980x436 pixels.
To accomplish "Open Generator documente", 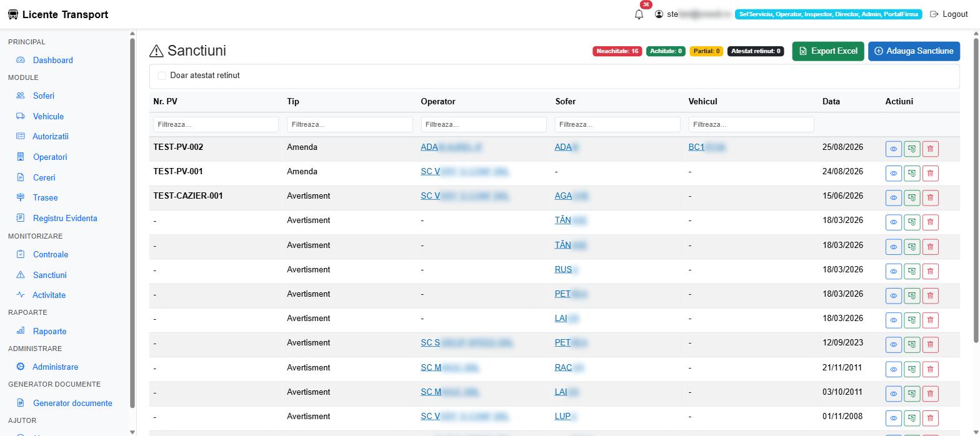I will point(72,403).
